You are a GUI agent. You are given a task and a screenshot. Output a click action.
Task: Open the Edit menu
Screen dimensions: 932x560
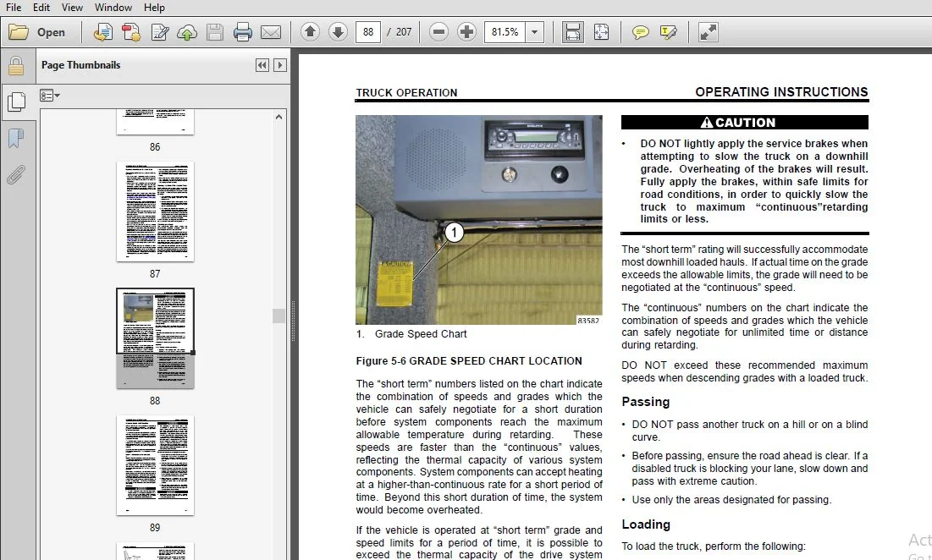[x=41, y=7]
